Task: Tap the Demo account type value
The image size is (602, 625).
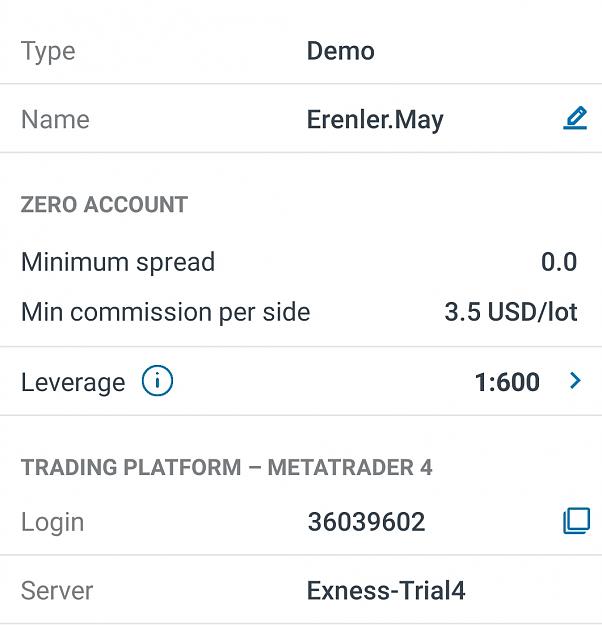Action: [341, 51]
